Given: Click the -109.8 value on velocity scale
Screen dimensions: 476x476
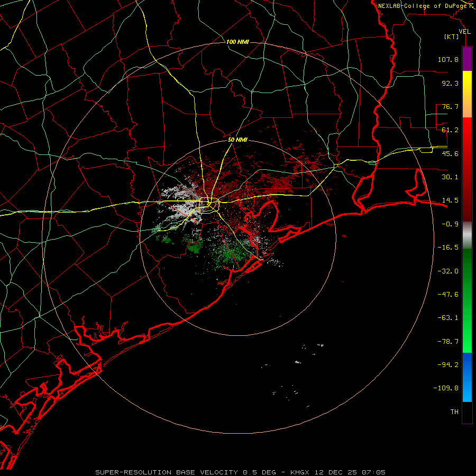Looking at the screenshot, I should point(446,388).
